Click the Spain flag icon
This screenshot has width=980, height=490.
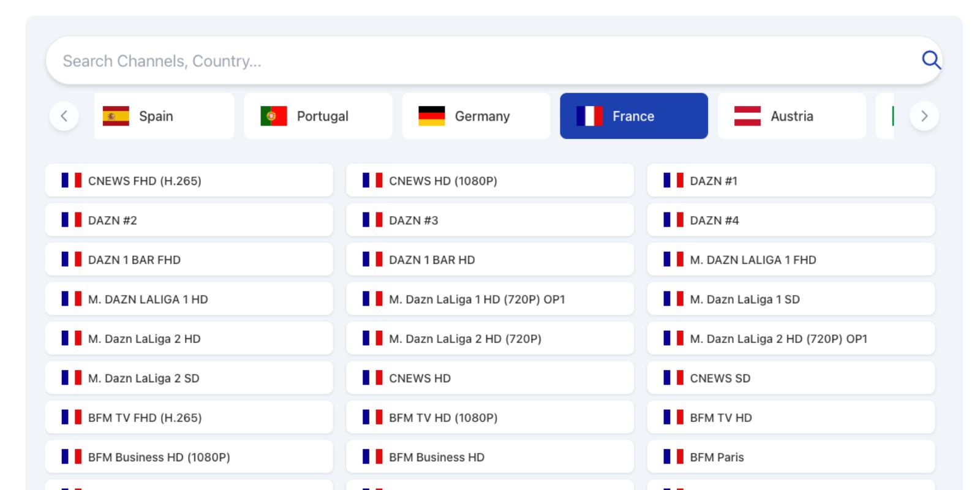tap(116, 116)
